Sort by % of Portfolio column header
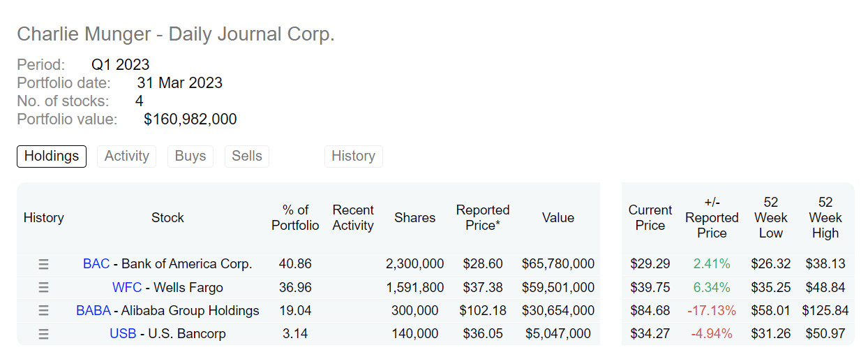 point(295,218)
